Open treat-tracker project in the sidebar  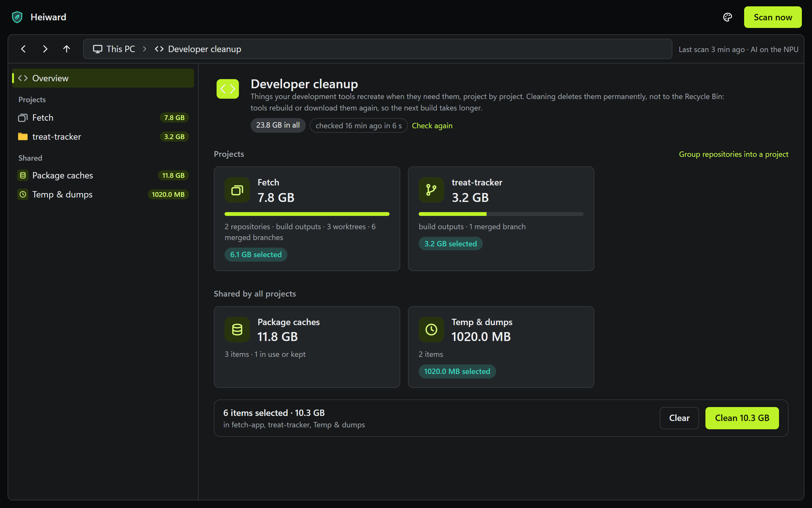pyautogui.click(x=103, y=137)
